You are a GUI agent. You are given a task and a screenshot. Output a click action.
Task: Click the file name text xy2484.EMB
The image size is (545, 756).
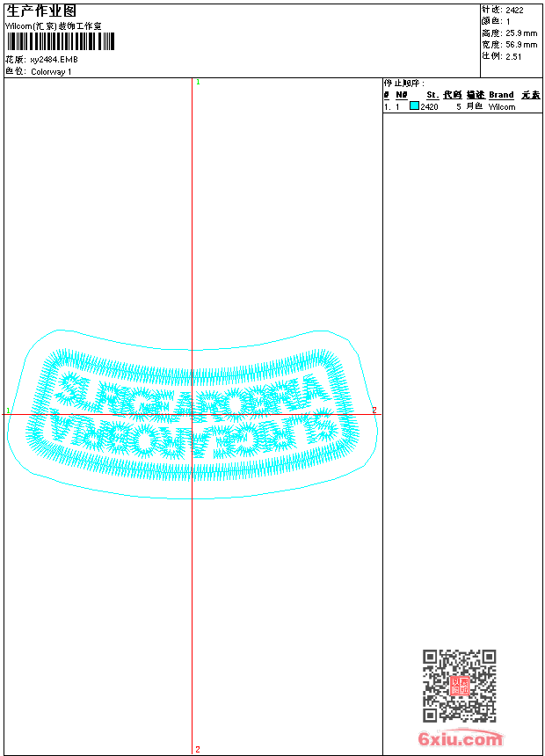pyautogui.click(x=54, y=60)
